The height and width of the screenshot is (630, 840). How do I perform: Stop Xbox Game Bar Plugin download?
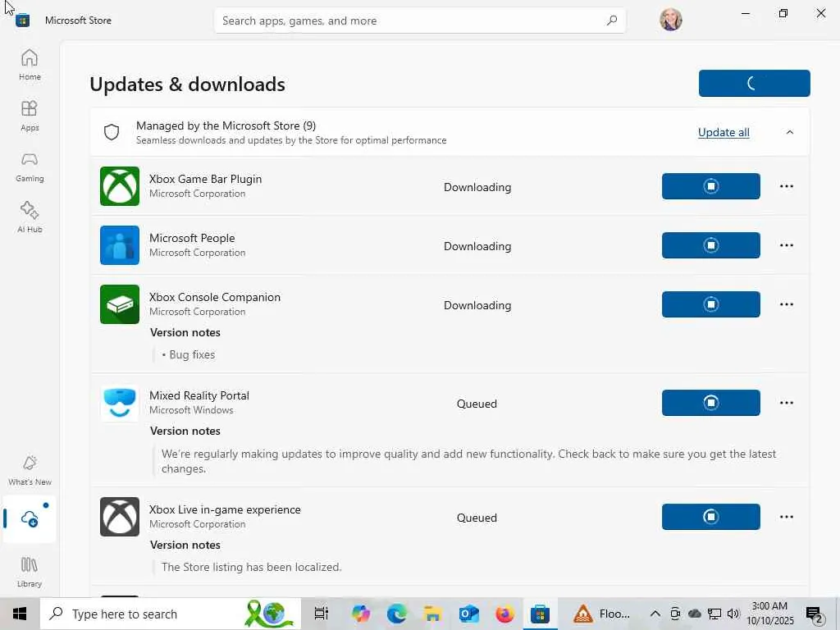coord(711,186)
